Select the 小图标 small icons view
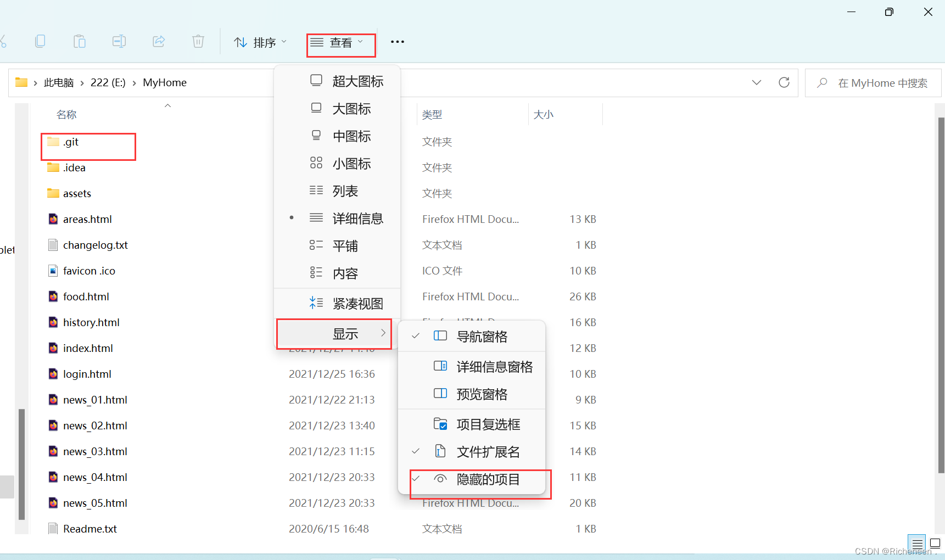This screenshot has height=560, width=945. 337,164
